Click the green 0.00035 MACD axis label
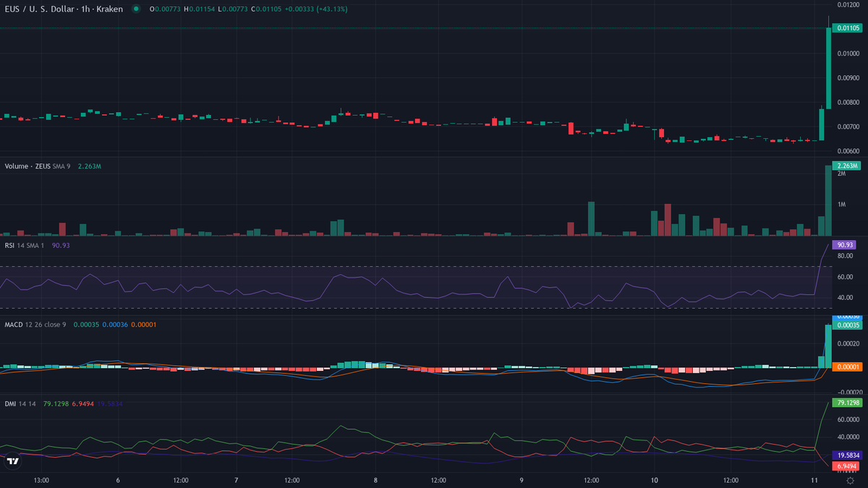The width and height of the screenshot is (868, 488). click(847, 325)
